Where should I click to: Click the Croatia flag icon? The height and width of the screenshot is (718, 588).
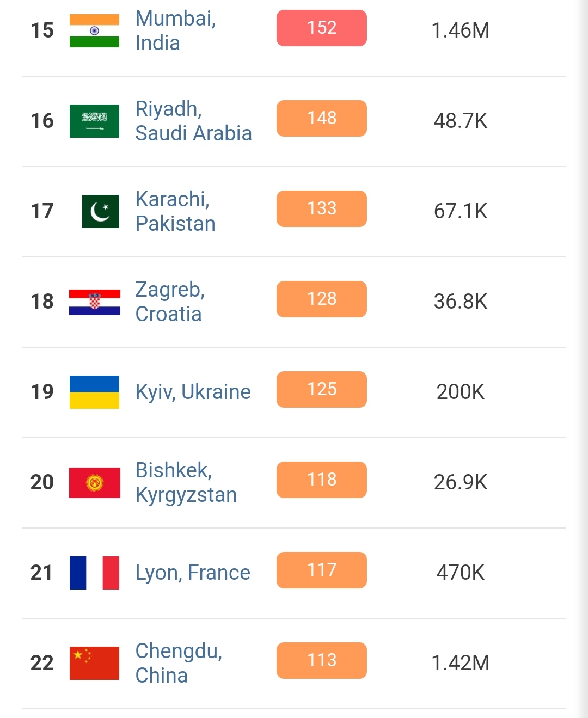[94, 302]
